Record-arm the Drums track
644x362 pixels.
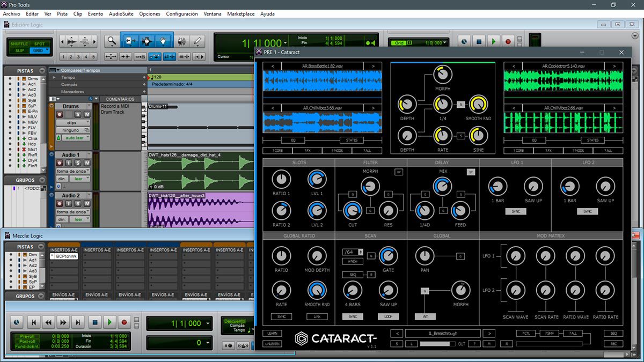click(x=61, y=114)
